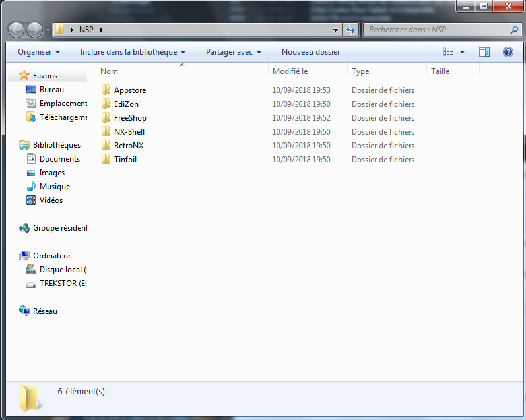Click the EdiZon folder name
526x420 pixels.
[126, 104]
